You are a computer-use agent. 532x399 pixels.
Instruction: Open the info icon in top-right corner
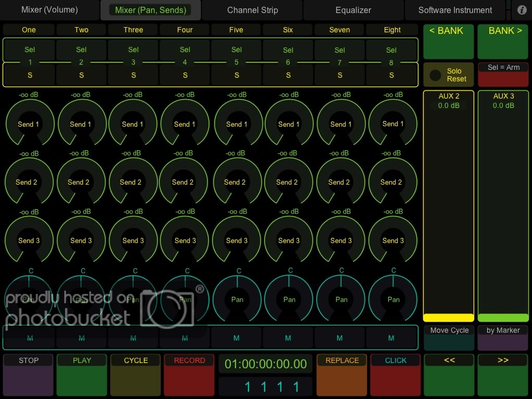click(522, 10)
